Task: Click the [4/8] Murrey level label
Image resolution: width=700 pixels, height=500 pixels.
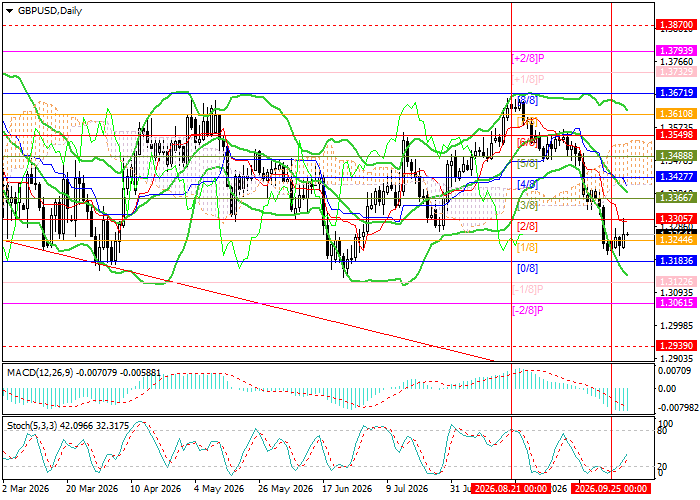Action: 527,184
